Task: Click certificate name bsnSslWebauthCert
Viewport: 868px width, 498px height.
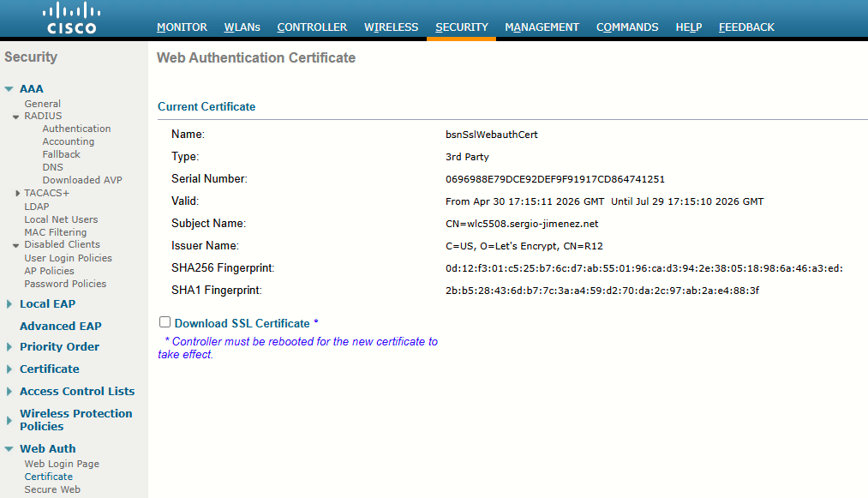Action: tap(492, 135)
